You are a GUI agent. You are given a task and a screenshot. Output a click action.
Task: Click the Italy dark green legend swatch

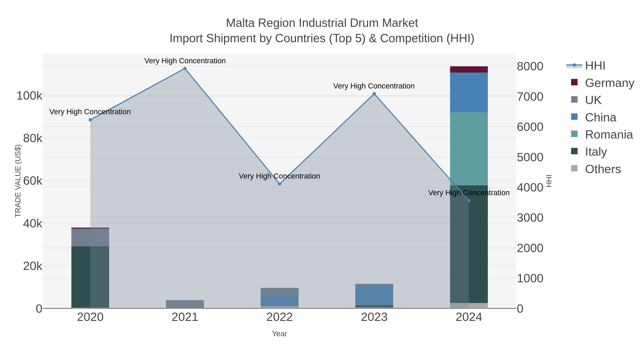click(x=574, y=151)
